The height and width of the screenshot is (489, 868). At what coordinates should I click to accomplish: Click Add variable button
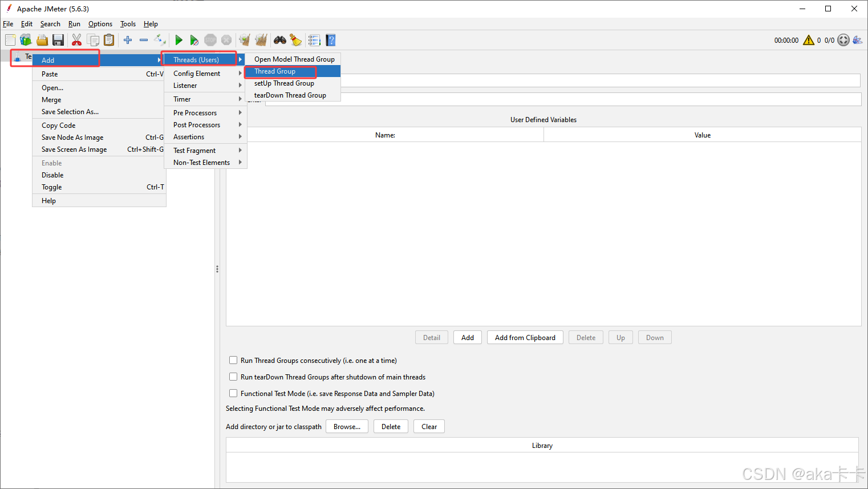(468, 338)
